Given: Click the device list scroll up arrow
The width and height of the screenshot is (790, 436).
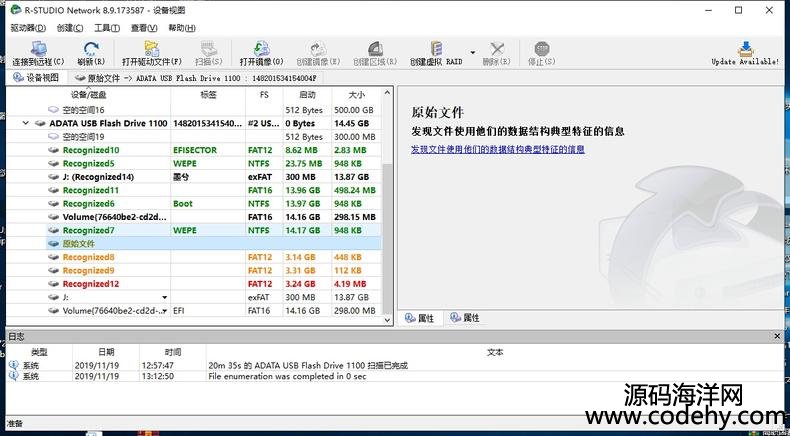Looking at the screenshot, I should (387, 93).
